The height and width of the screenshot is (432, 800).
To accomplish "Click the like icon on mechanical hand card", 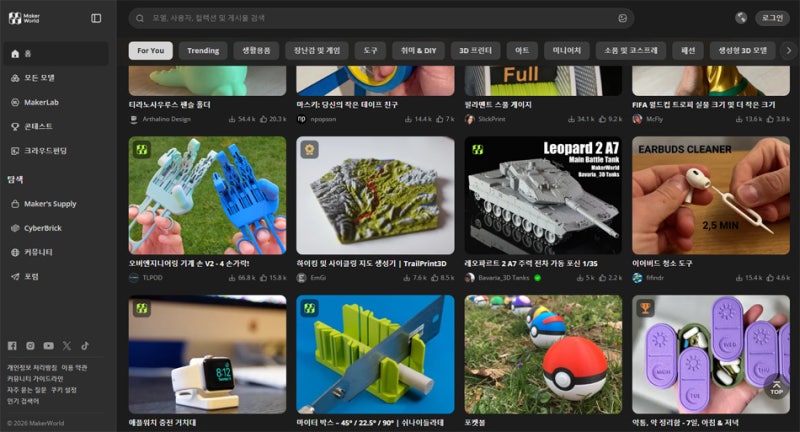I will click(263, 278).
